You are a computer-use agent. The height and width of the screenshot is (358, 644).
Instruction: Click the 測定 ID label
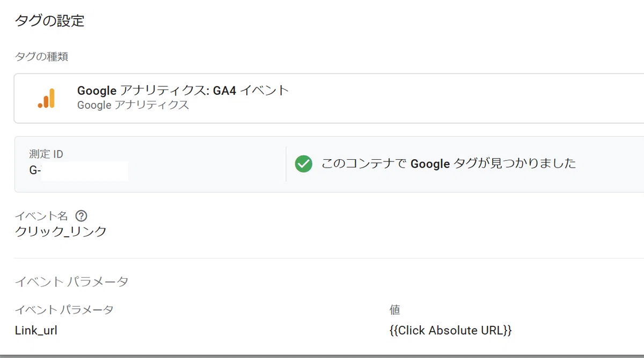click(46, 154)
